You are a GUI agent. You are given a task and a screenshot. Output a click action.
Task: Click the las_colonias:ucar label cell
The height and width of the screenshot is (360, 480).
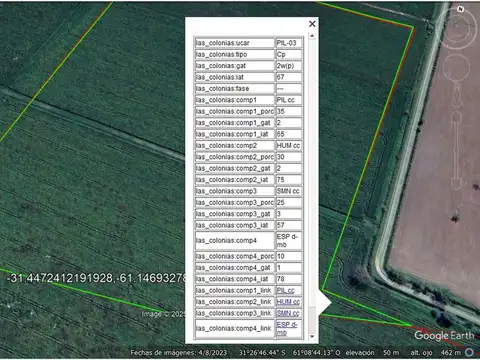(x=235, y=43)
